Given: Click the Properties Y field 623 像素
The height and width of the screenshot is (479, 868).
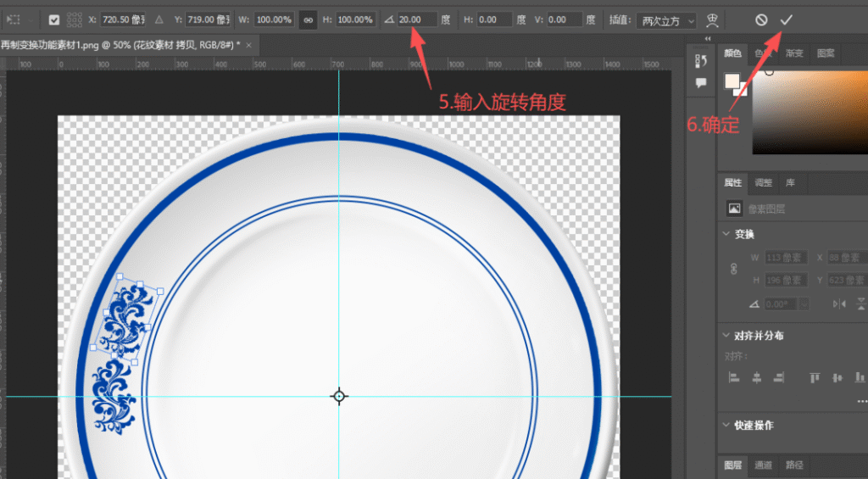Looking at the screenshot, I should (x=848, y=281).
